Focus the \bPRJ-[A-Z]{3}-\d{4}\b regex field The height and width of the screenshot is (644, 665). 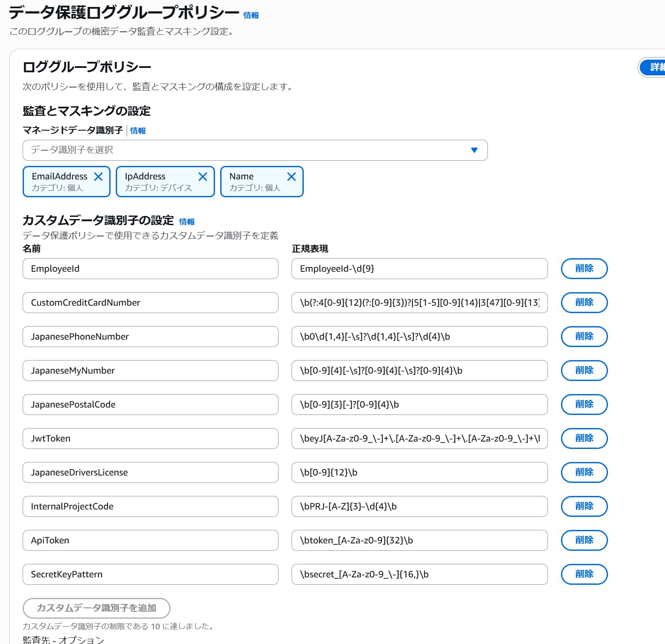coord(420,506)
